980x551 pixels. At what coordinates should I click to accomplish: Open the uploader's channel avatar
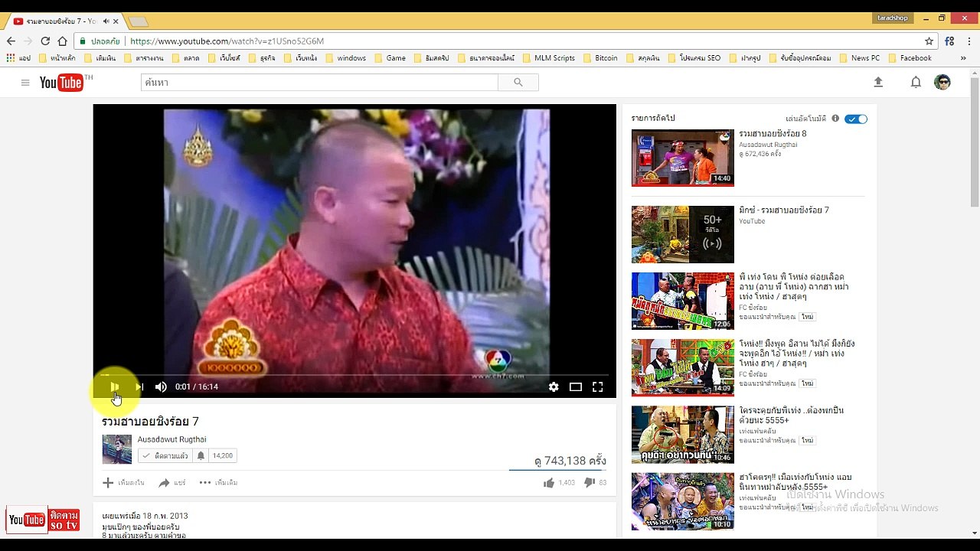(117, 449)
